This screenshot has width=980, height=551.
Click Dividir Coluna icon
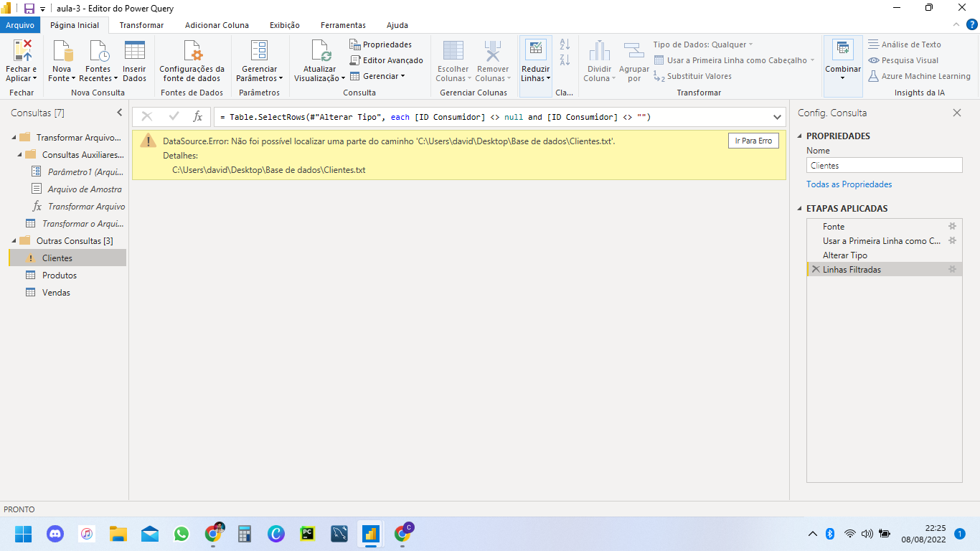[598, 51]
